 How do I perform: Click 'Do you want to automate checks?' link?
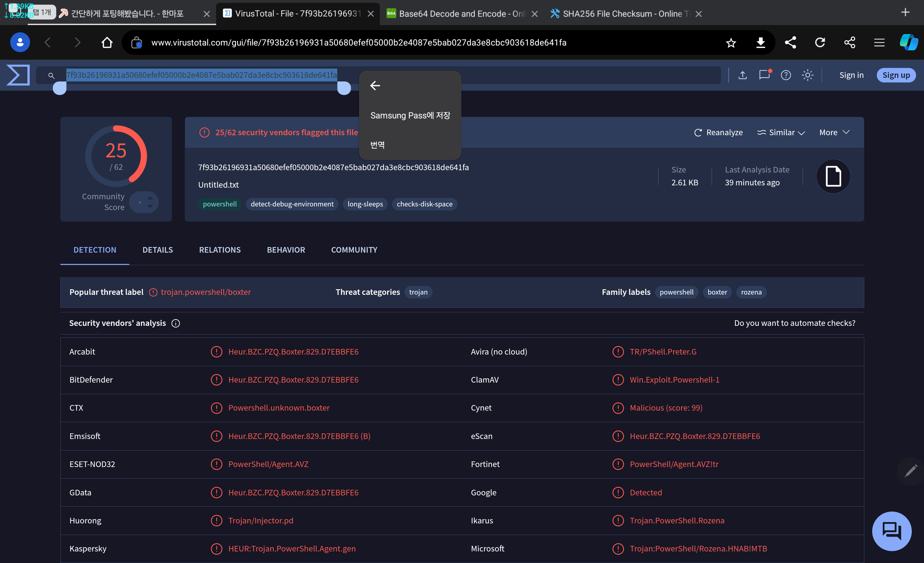(x=795, y=323)
